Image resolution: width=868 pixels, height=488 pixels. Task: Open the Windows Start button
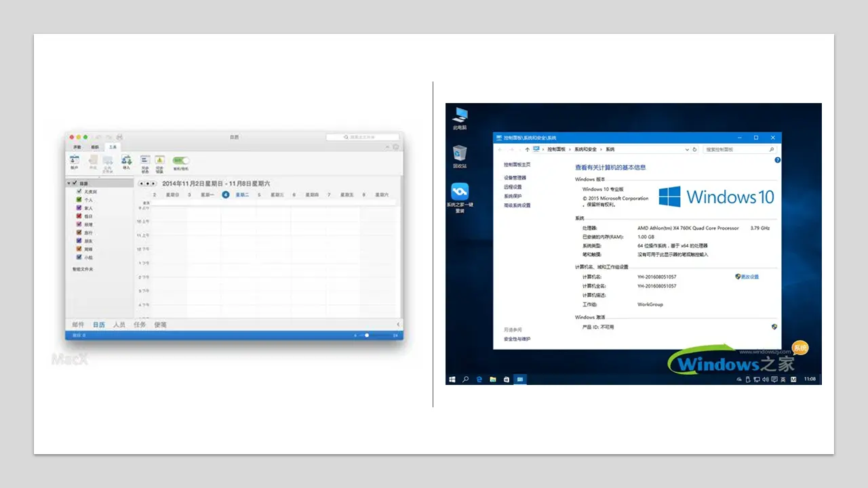click(452, 379)
